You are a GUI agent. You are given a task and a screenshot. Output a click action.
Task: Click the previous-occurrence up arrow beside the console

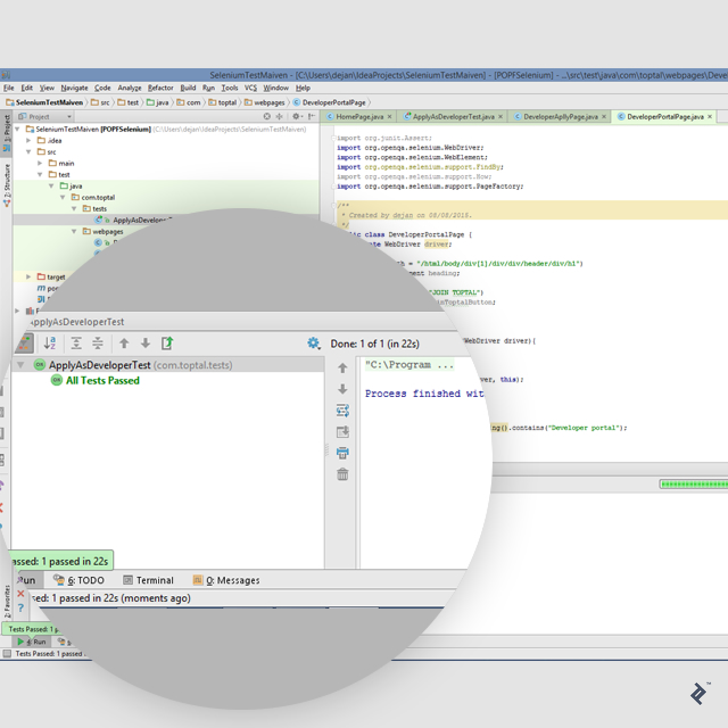[342, 368]
